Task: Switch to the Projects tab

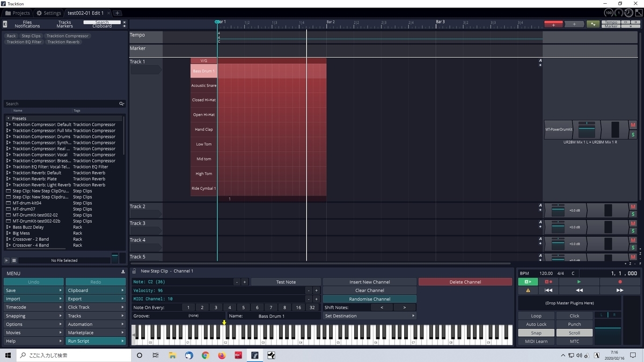Action: (x=18, y=13)
